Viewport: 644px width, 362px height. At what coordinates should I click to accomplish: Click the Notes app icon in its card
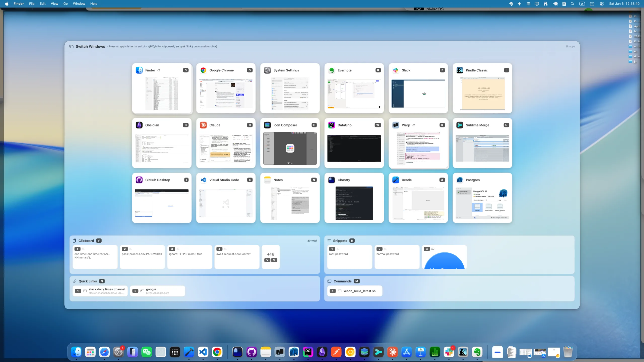click(x=267, y=180)
